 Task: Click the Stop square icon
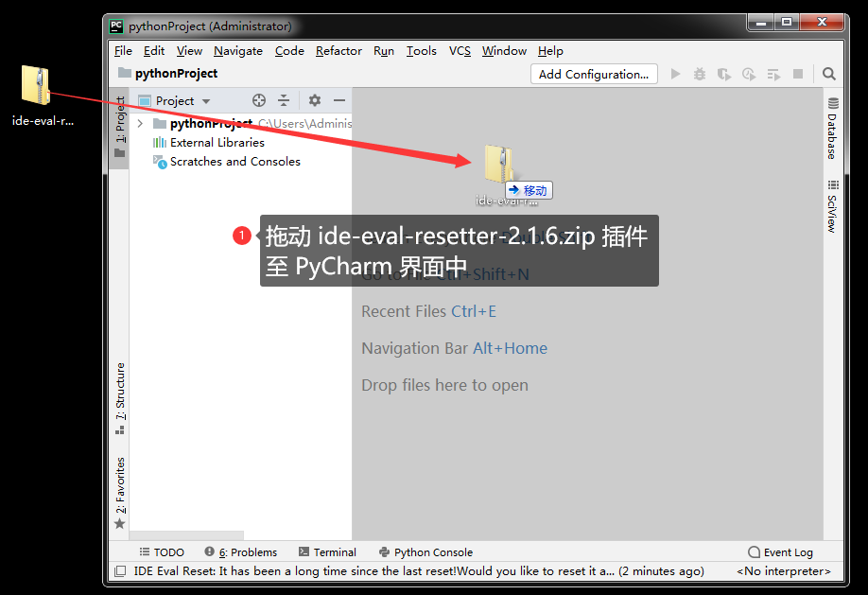798,74
